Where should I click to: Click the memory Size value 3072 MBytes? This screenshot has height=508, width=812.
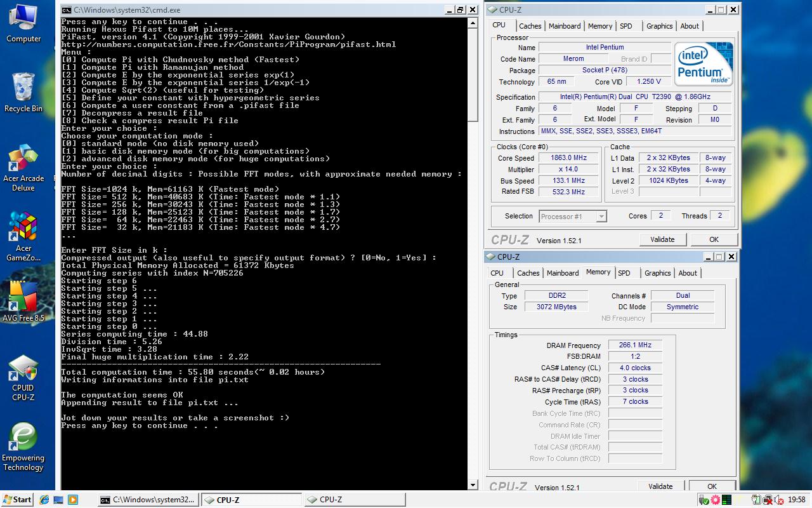557,307
